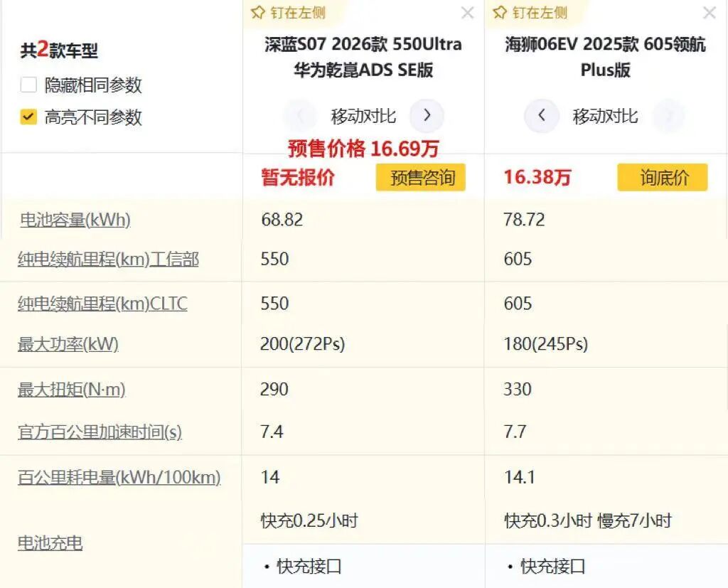Uncheck 高亮不同参数 checkbox
The height and width of the screenshot is (588, 728).
pos(28,117)
